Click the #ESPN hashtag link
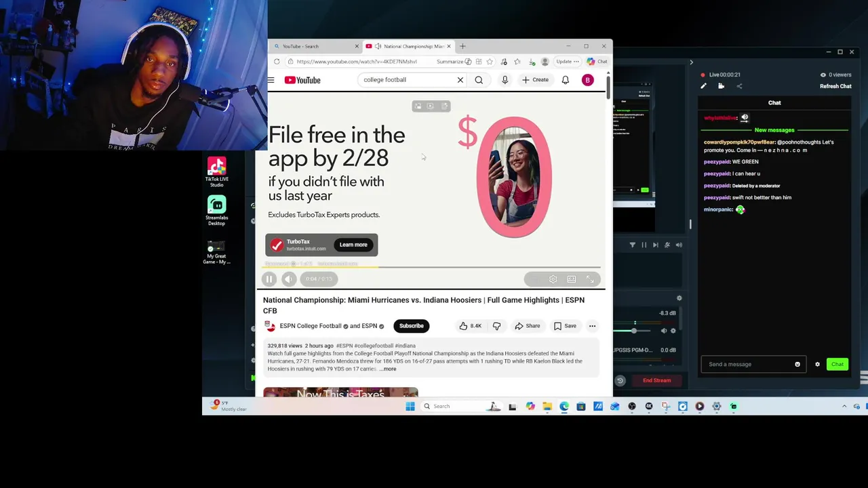868x488 pixels. (344, 346)
